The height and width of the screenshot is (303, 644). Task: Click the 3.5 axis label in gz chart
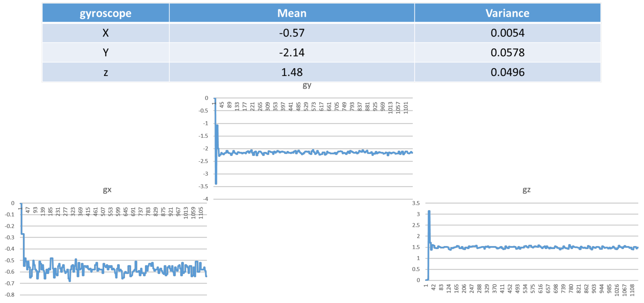tap(416, 203)
